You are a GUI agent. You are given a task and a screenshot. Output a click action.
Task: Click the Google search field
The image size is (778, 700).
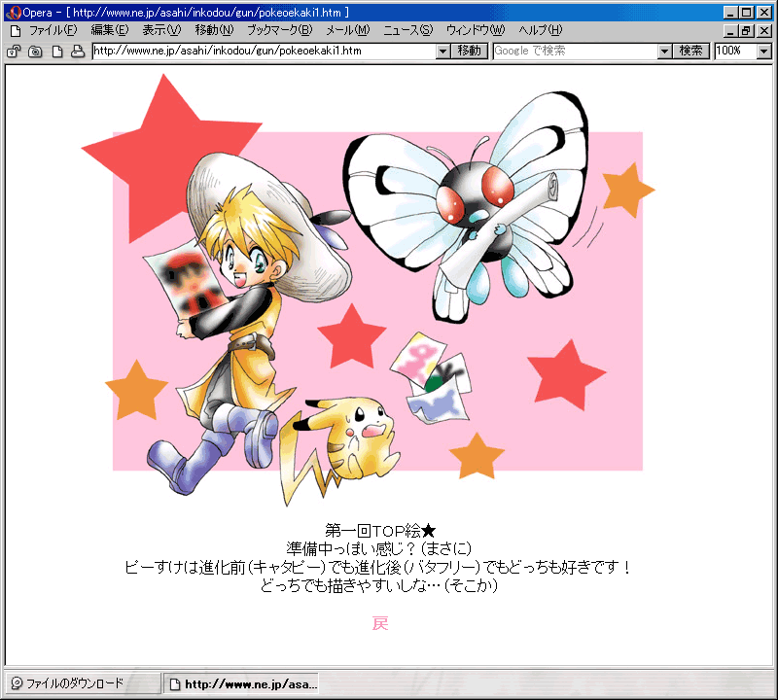click(576, 52)
